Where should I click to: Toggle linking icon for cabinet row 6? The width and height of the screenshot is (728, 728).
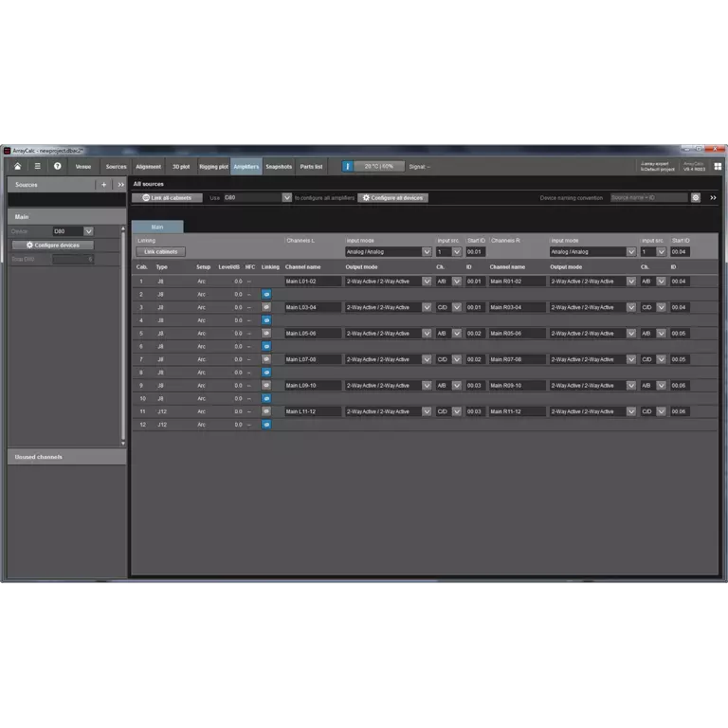click(266, 346)
